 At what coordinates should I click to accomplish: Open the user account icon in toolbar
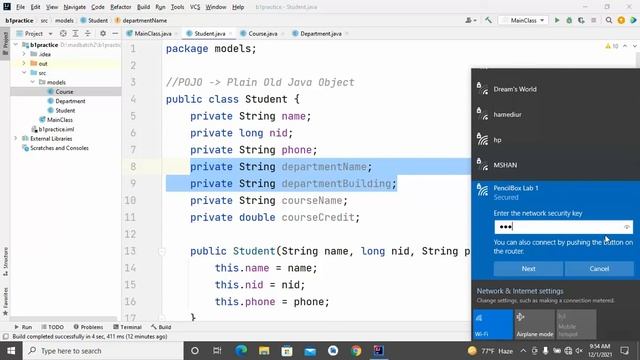click(x=471, y=20)
